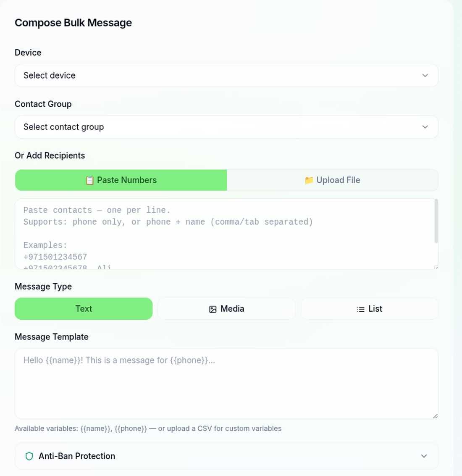The height and width of the screenshot is (476, 462).
Task: Open the Select contact group dropdown
Action: [x=226, y=127]
